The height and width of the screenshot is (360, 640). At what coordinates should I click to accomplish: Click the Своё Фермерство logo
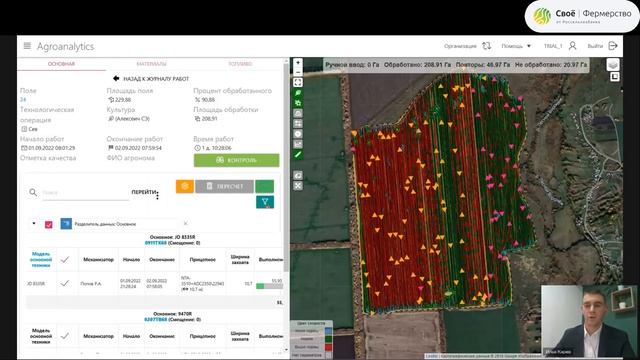click(582, 16)
